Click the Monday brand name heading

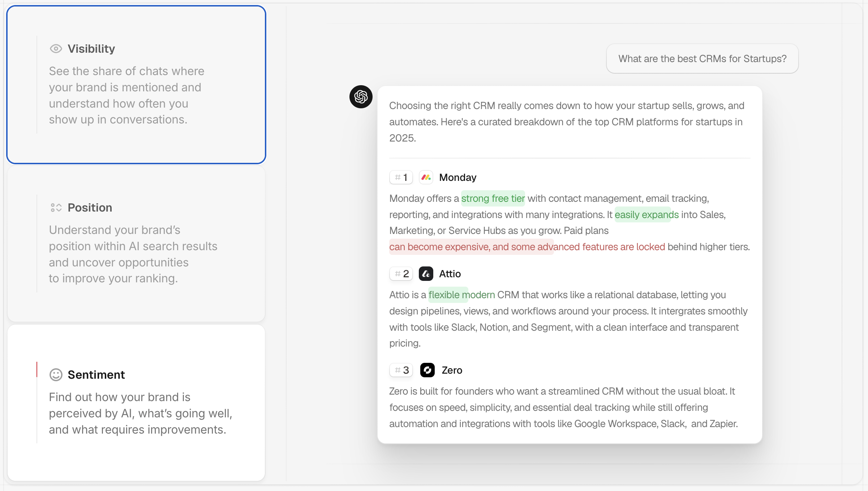pyautogui.click(x=458, y=177)
